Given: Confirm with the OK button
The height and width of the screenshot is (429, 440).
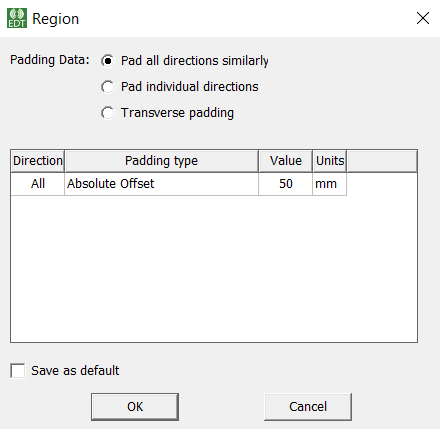Looking at the screenshot, I should tap(135, 407).
